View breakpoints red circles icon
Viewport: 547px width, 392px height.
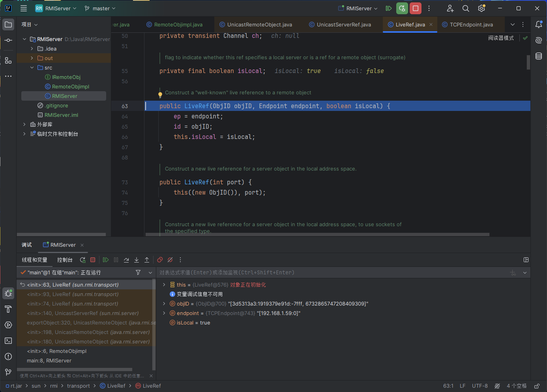(x=160, y=260)
